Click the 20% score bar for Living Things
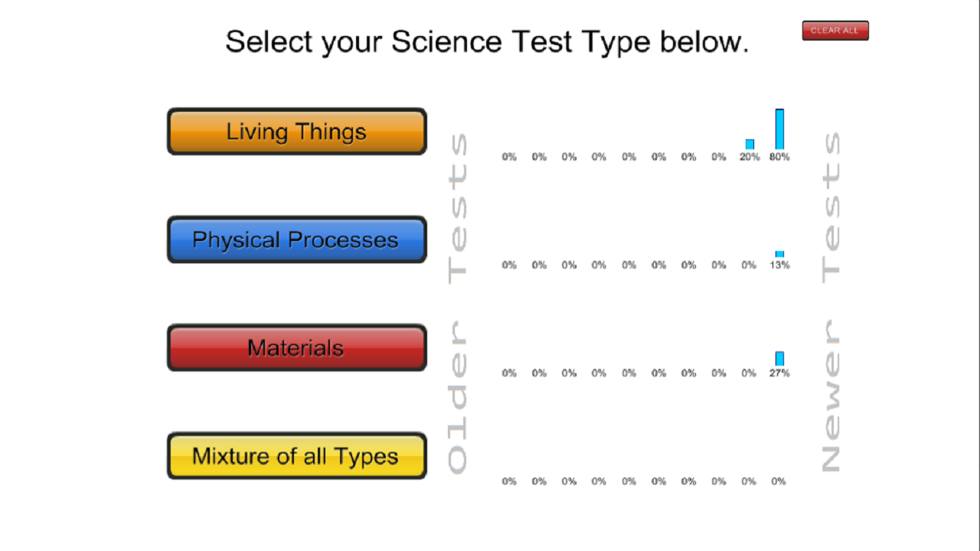The height and width of the screenshot is (551, 980). (x=750, y=144)
